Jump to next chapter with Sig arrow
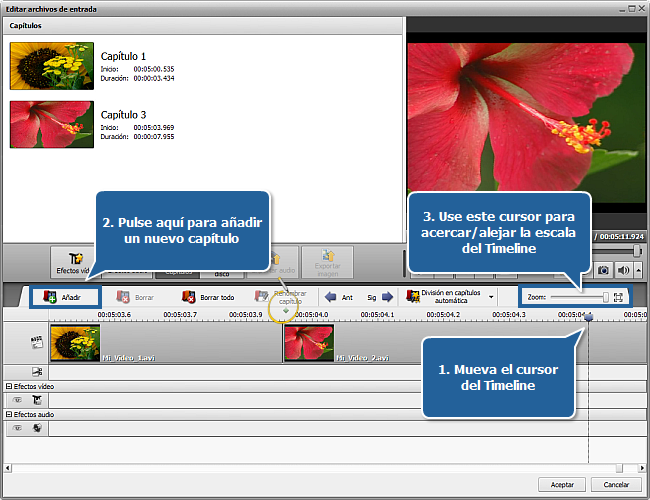The height and width of the screenshot is (500, 650). click(x=378, y=297)
